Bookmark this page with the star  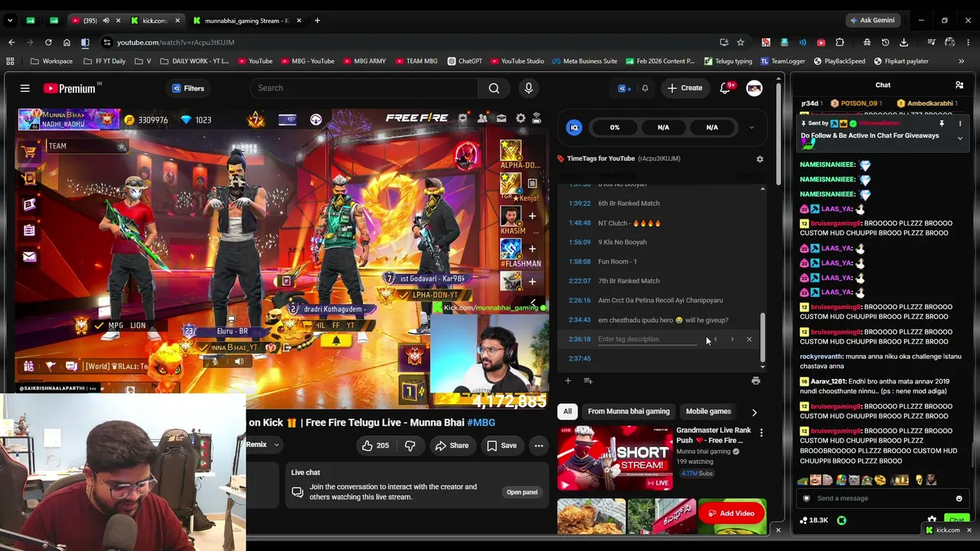point(740,42)
